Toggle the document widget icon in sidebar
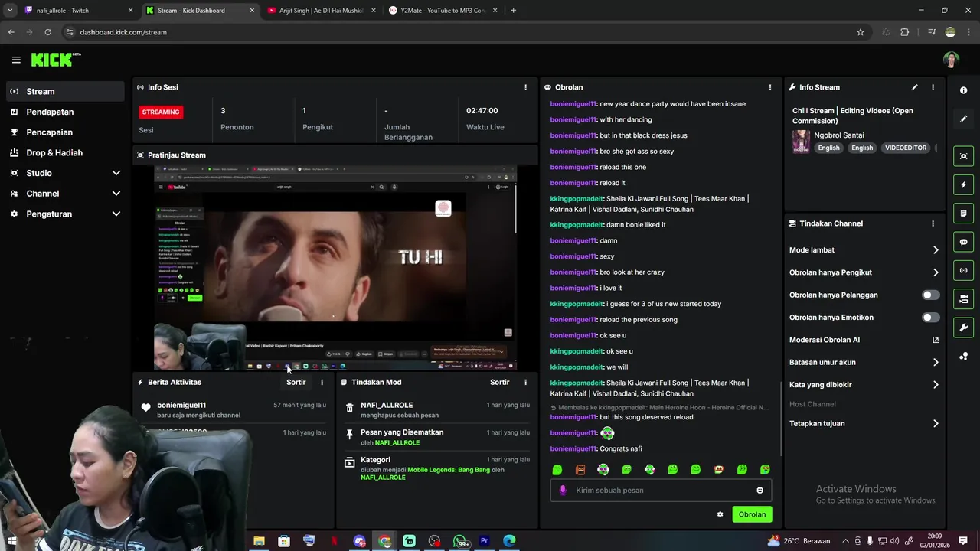980x551 pixels. click(x=963, y=213)
